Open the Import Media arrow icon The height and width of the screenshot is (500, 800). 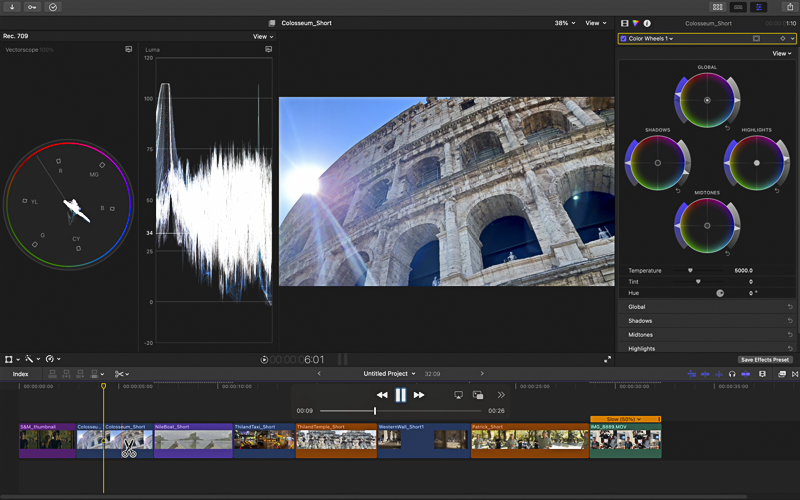(x=13, y=7)
